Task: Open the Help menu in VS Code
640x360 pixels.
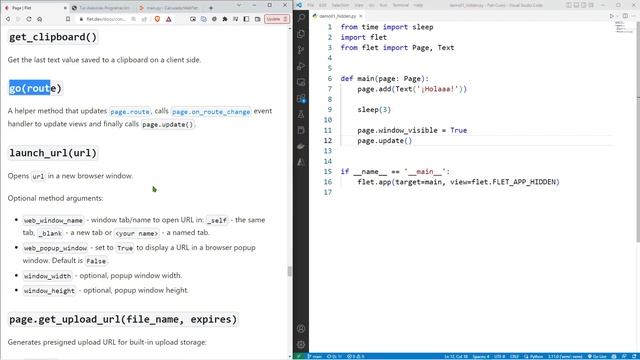Action: pyautogui.click(x=418, y=5)
